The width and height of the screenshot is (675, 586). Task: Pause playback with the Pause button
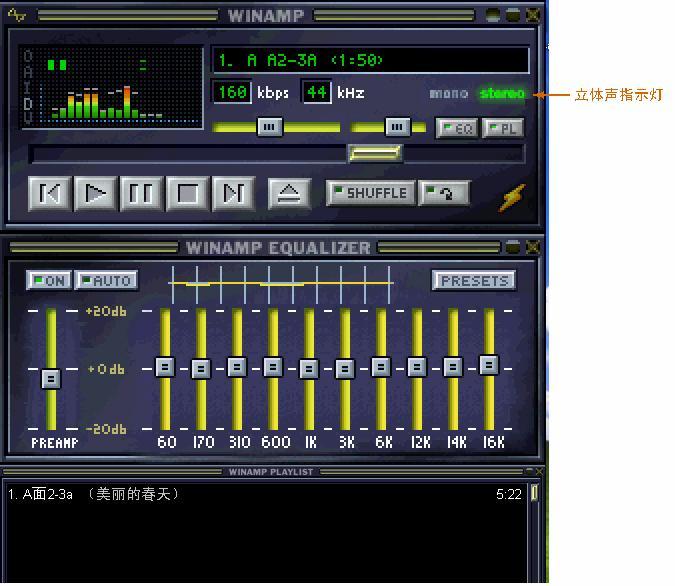(142, 193)
